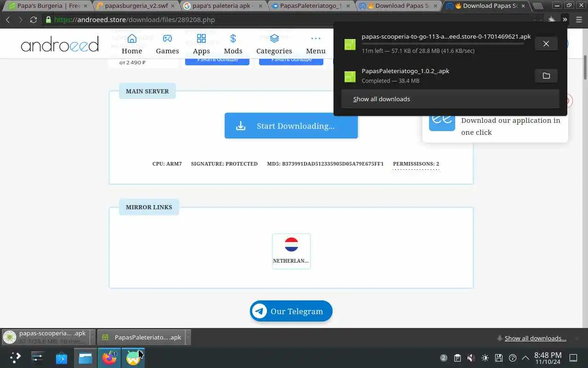The image size is (588, 368).
Task: Click the Games controller icon
Action: [x=167, y=38]
